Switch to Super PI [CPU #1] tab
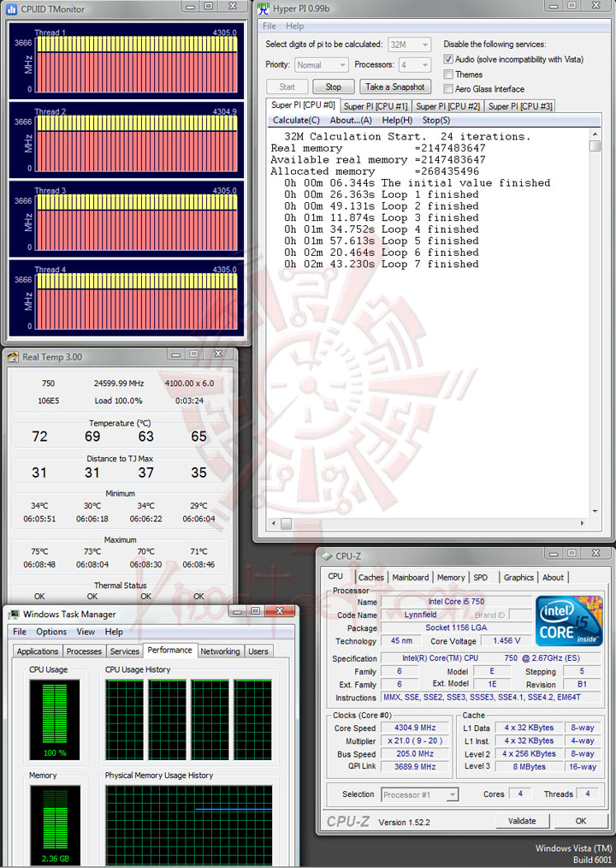Viewport: 616px width, 868px height. (x=376, y=106)
